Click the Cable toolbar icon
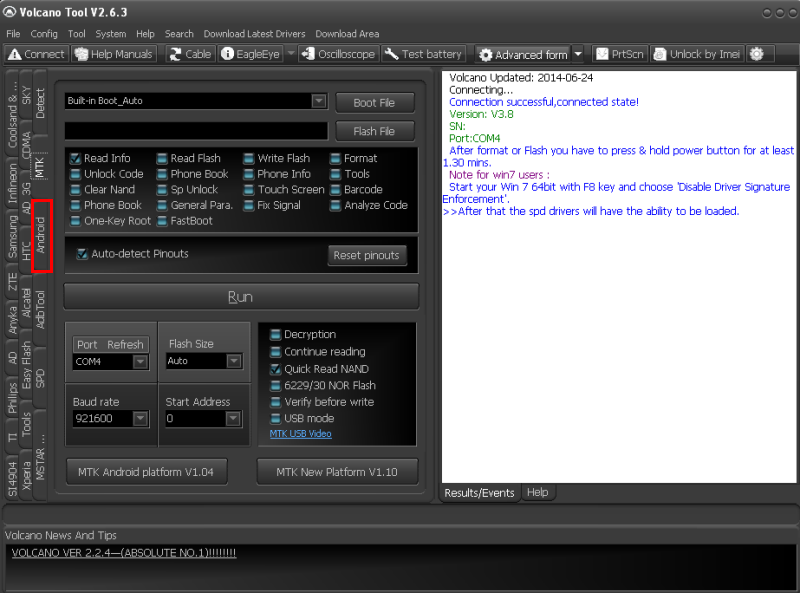This screenshot has width=800, height=593. (x=190, y=54)
